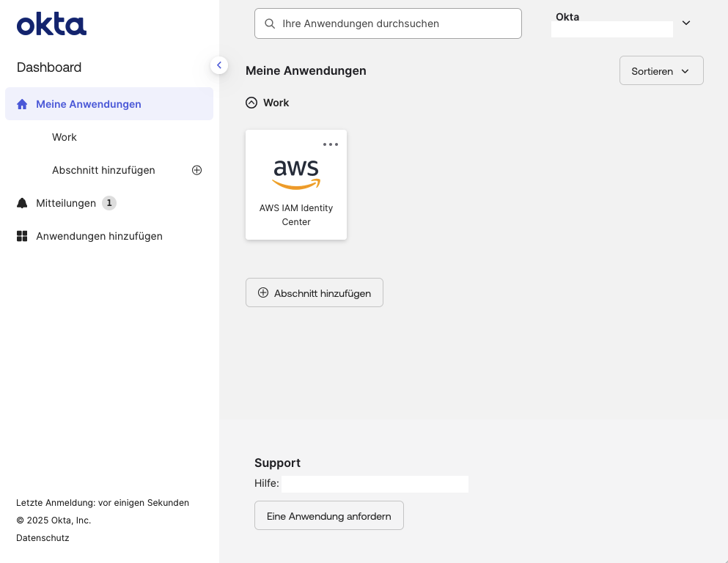Screen dimensions: 728x563
Task: Click inside the Anwendungen durchsuchen search field
Action: tap(387, 23)
